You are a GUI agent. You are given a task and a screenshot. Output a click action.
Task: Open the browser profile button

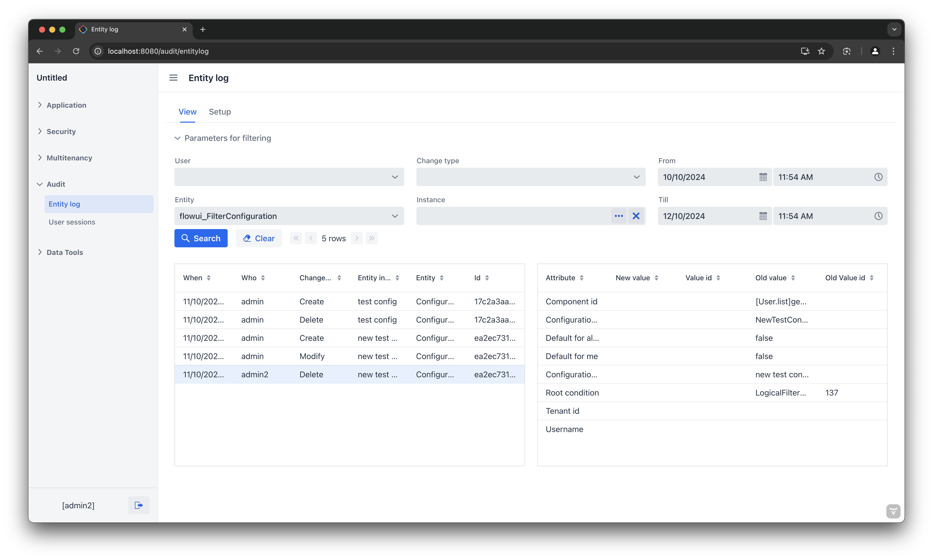tap(875, 51)
